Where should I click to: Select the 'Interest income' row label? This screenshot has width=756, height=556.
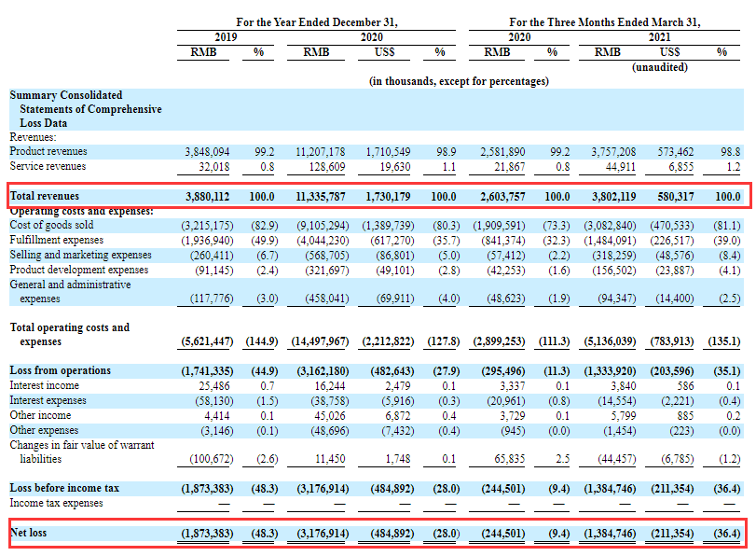(x=43, y=385)
